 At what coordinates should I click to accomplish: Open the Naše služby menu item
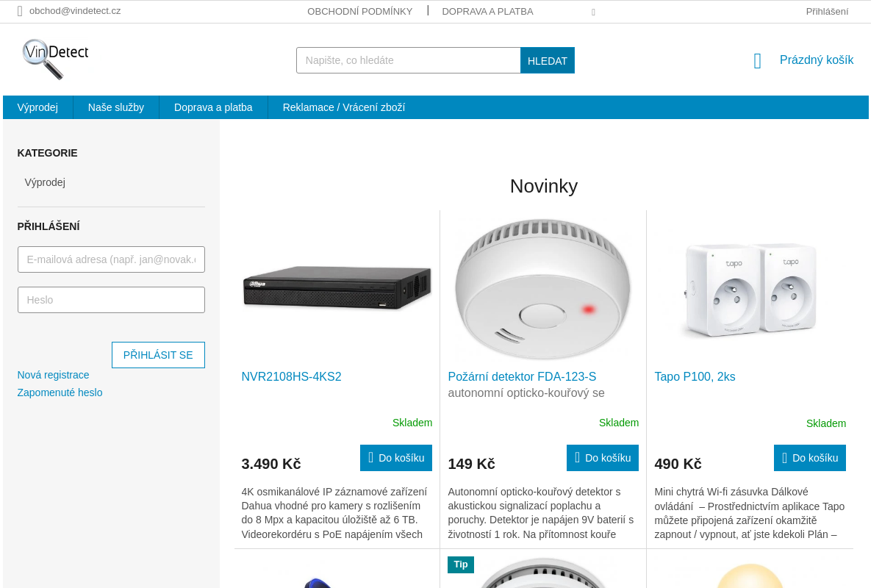116,107
